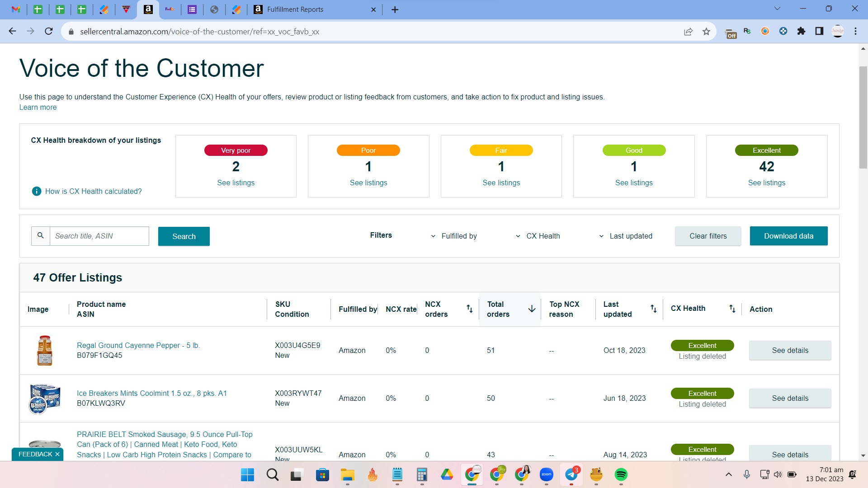Open the Chrome profile avatar
The image size is (868, 488).
click(838, 31)
